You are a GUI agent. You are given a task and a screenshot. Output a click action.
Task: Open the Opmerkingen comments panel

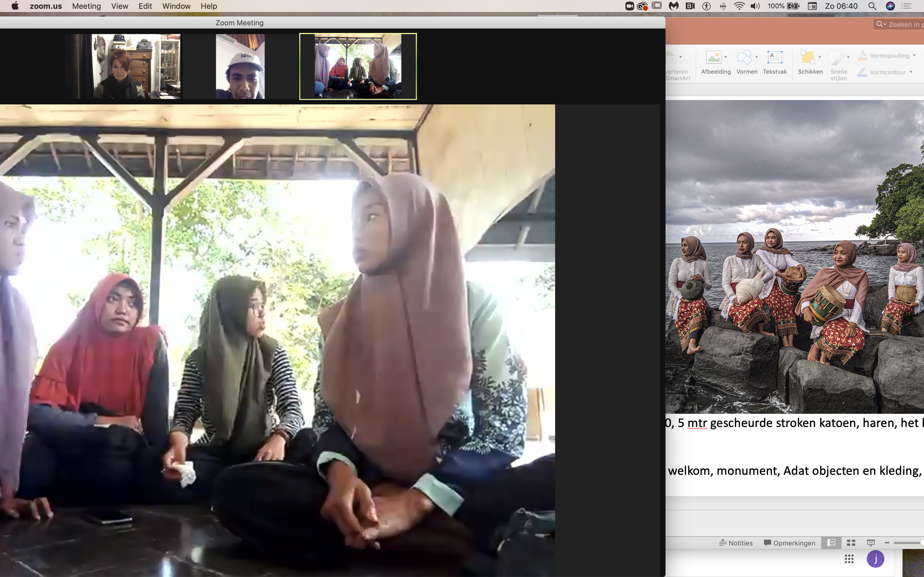point(789,543)
